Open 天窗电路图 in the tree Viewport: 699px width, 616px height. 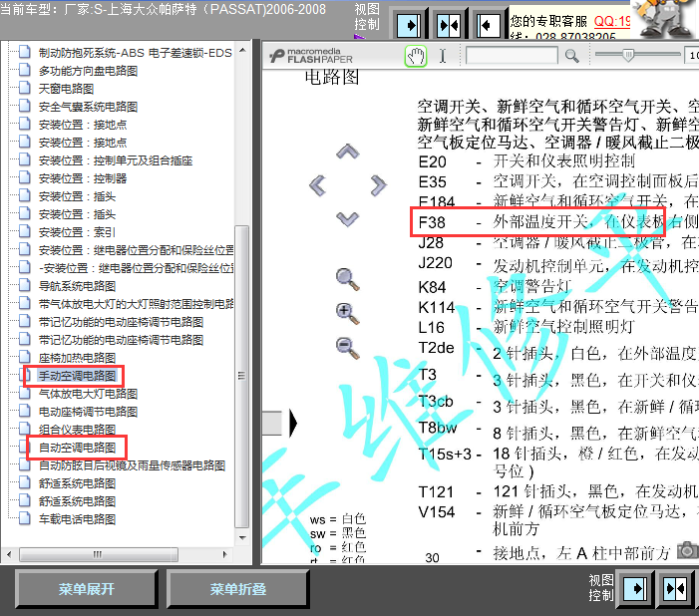(66, 89)
